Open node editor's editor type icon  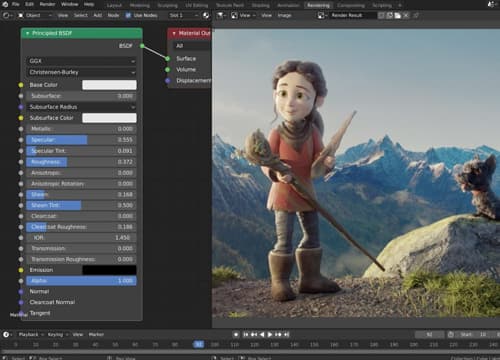point(7,15)
